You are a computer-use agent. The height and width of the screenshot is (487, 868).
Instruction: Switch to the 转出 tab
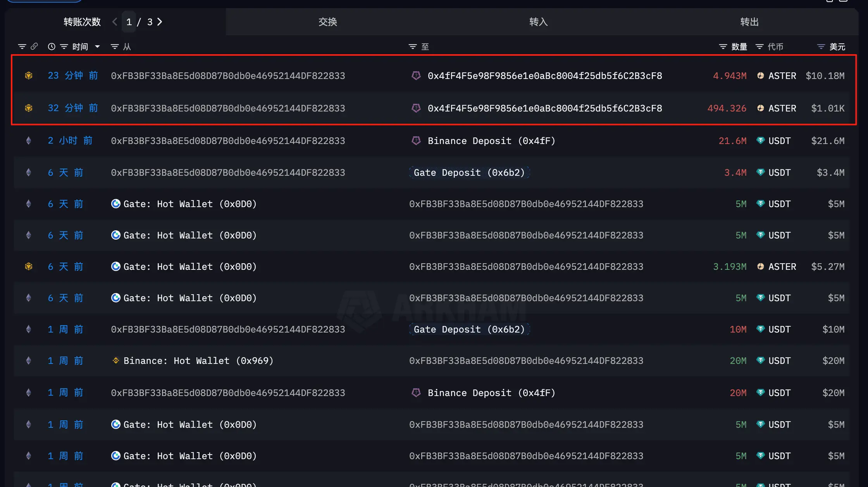click(749, 22)
